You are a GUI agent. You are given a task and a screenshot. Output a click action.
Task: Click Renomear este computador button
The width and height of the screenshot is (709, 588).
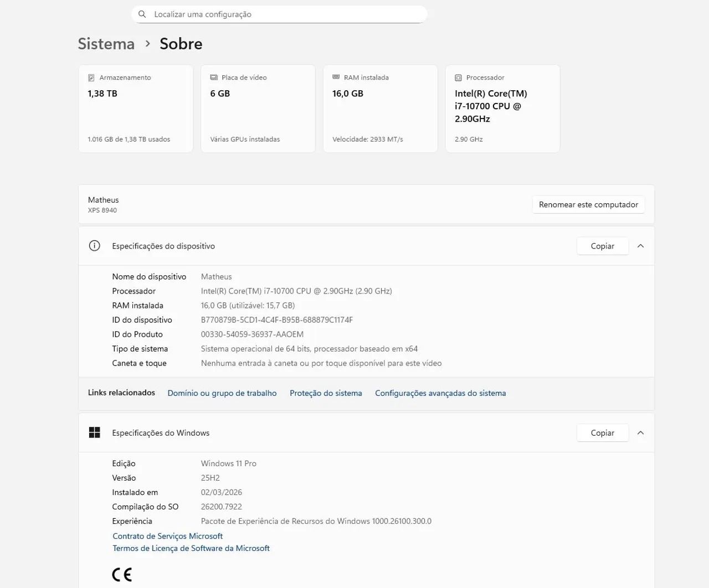[588, 204]
